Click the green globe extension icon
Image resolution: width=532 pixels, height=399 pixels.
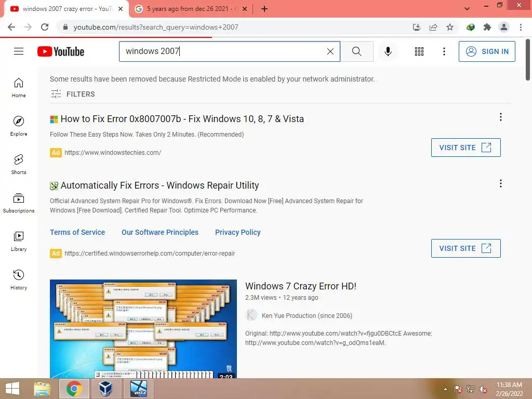pyautogui.click(x=470, y=27)
